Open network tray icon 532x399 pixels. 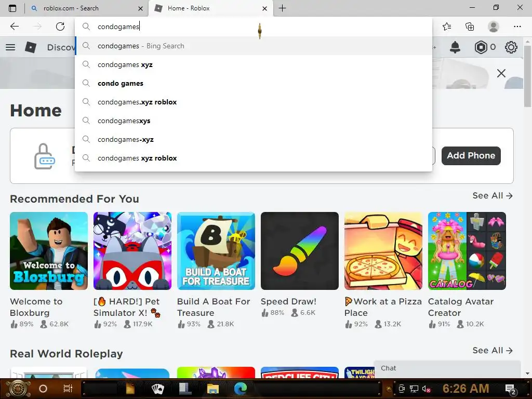pyautogui.click(x=414, y=389)
